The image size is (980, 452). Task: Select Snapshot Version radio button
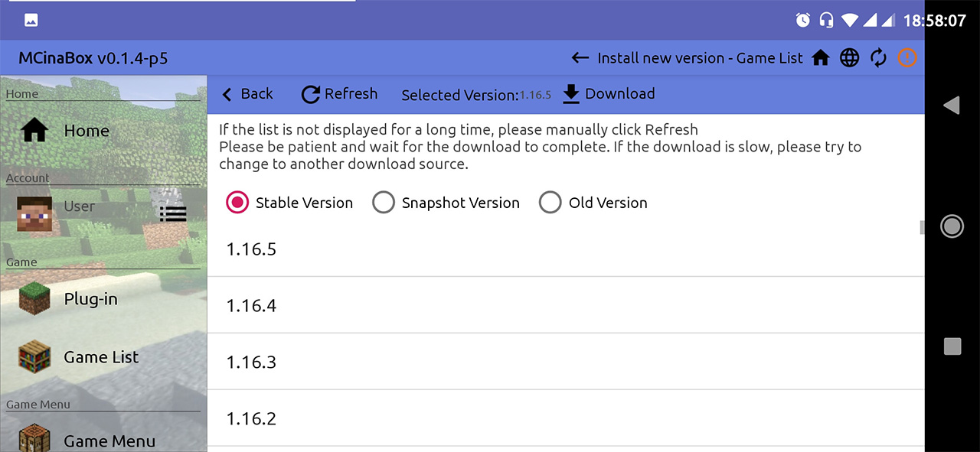[384, 203]
